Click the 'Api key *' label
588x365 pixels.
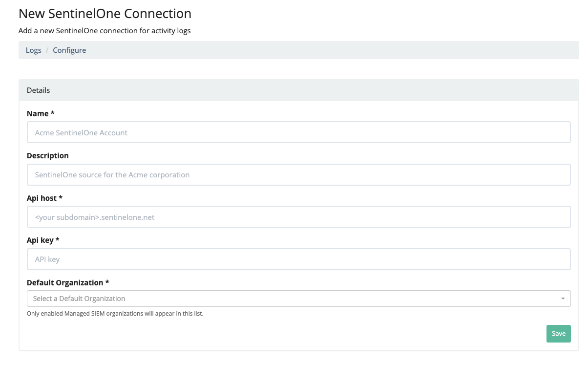tap(43, 240)
